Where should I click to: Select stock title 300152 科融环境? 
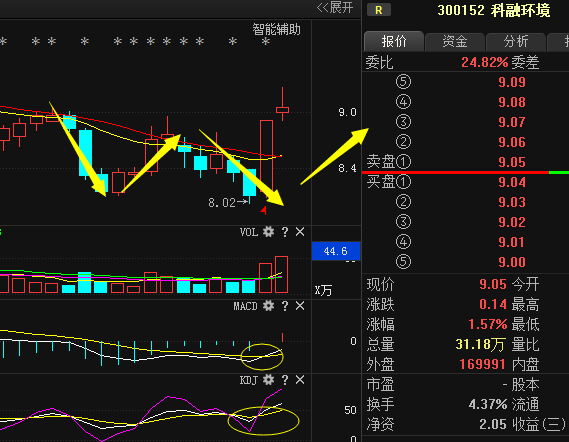point(494,10)
